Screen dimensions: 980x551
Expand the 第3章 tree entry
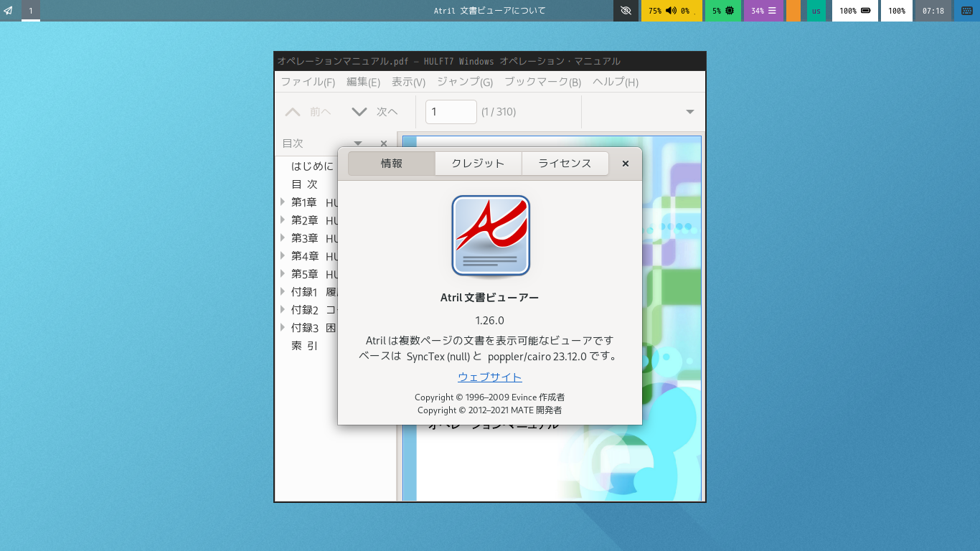(x=283, y=238)
